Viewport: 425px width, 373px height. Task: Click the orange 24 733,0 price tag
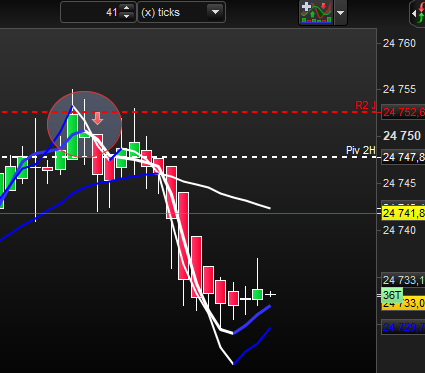[403, 304]
